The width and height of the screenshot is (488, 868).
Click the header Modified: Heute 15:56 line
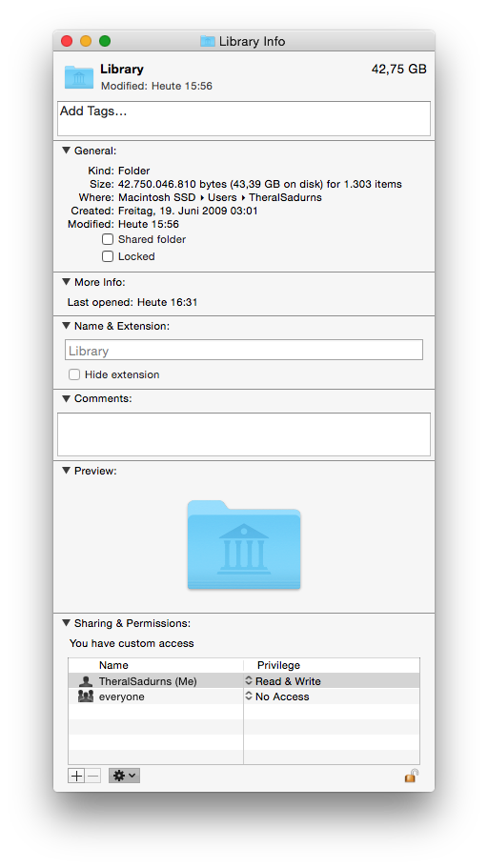(x=156, y=86)
